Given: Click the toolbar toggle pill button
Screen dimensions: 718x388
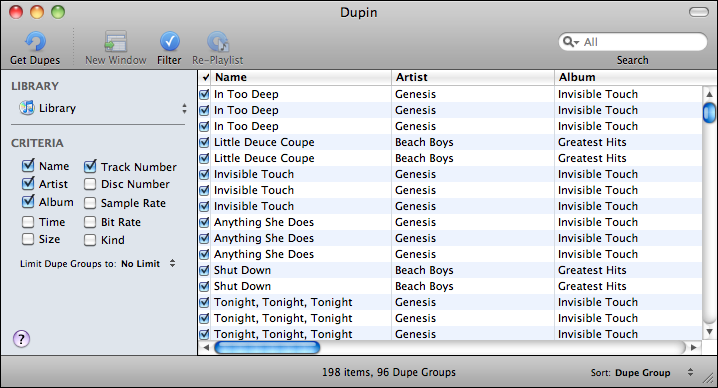Looking at the screenshot, I should (698, 12).
